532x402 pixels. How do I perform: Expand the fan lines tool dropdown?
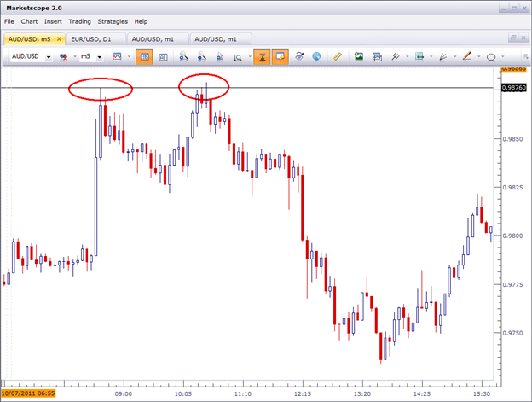click(455, 56)
